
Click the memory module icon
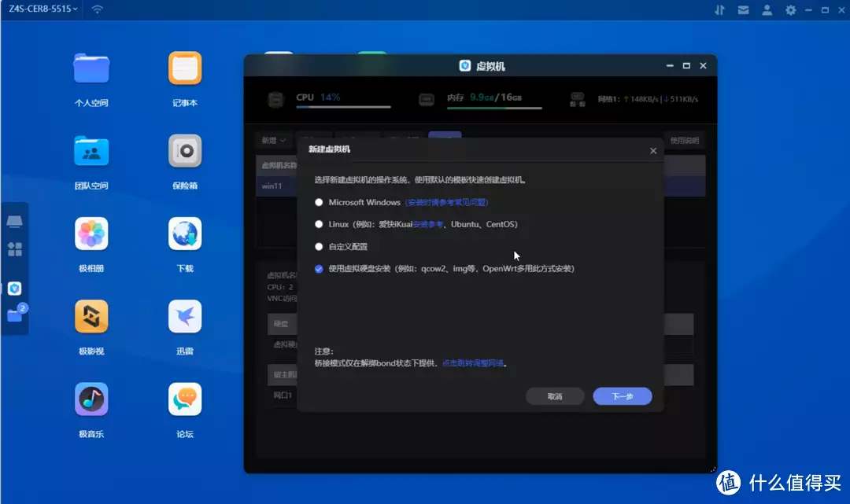pyautogui.click(x=427, y=100)
